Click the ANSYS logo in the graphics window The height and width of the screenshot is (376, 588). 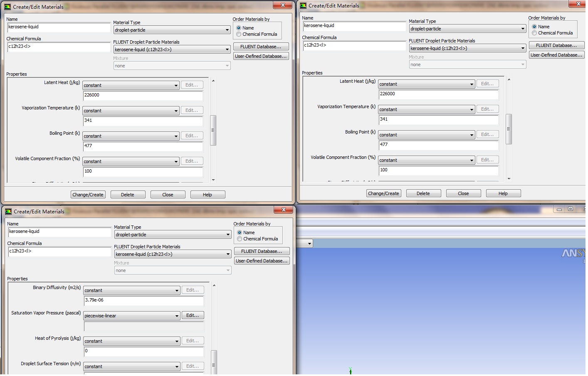574,253
